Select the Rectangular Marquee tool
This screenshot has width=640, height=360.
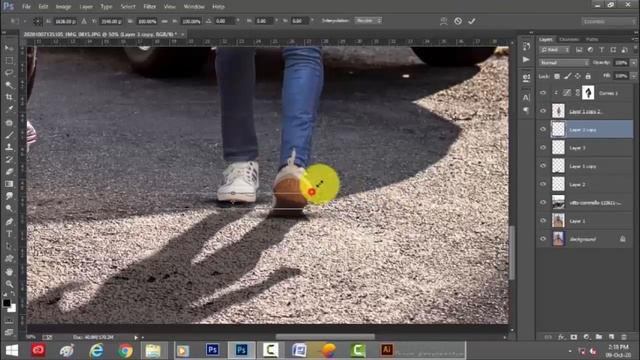[9, 60]
